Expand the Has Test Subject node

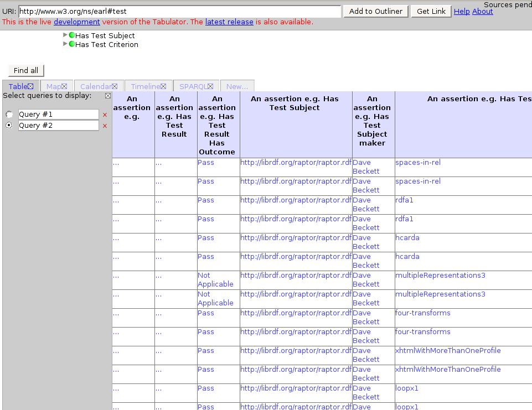(x=65, y=35)
